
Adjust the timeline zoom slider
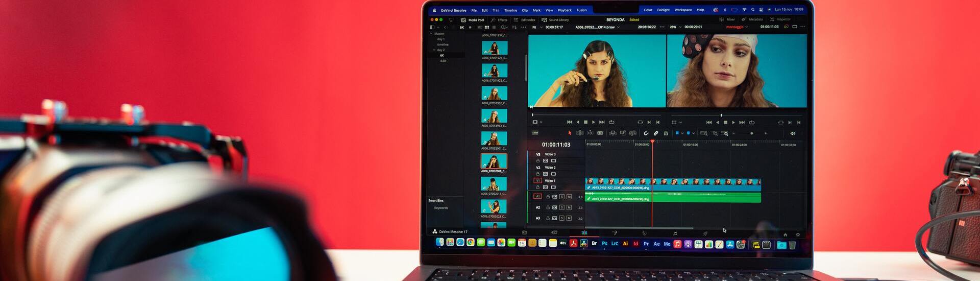[751, 133]
